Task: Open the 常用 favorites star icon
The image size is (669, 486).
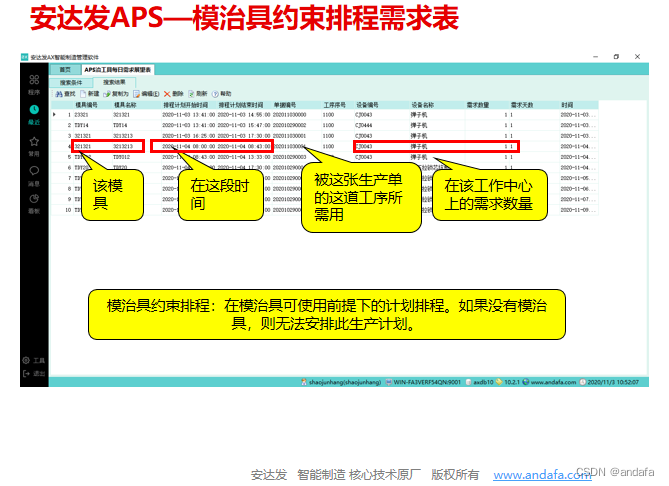Action: point(34,141)
